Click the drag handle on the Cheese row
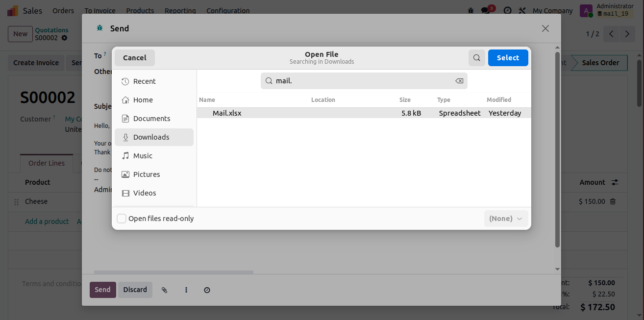This screenshot has height=320, width=644. click(16, 202)
